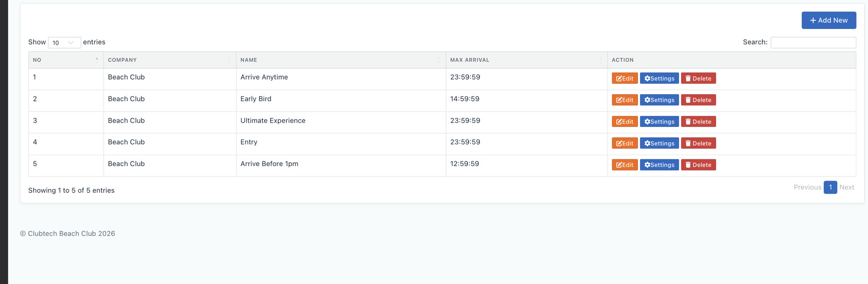Screen dimensions: 868x284
Task: Go to the Previous page
Action: [x=807, y=187]
